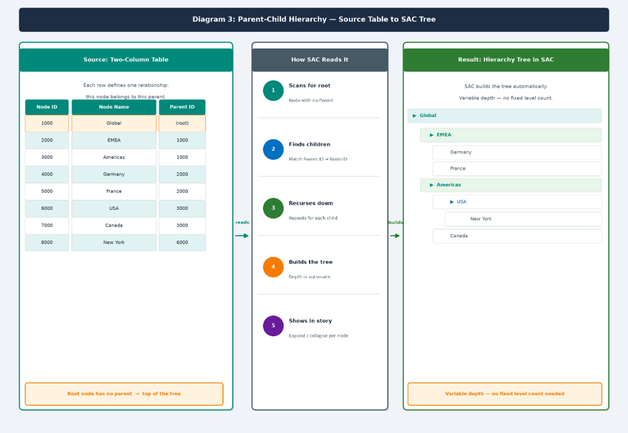Select the Canada leaf in the hierarchy tree
Screen dimensions: 628x433
click(517, 236)
